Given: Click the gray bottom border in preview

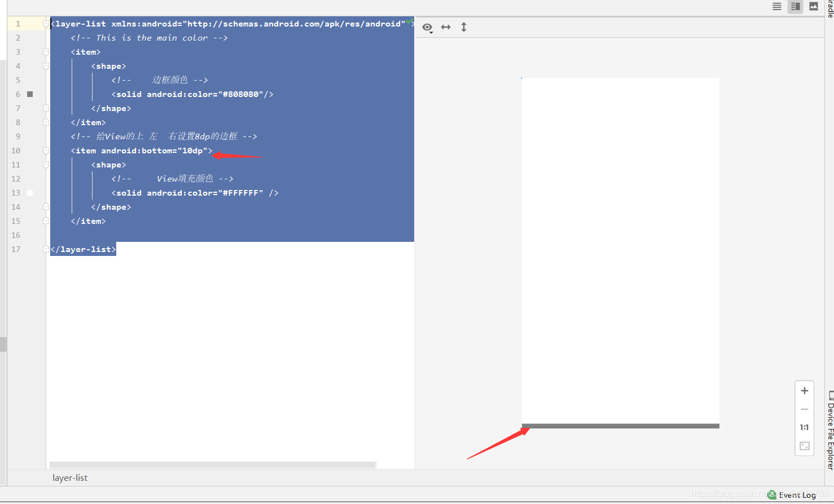Looking at the screenshot, I should click(621, 426).
